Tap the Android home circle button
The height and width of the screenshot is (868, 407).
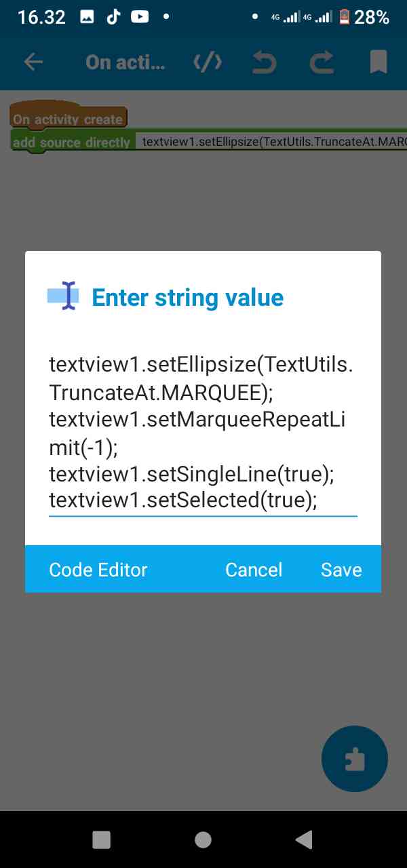[203, 840]
